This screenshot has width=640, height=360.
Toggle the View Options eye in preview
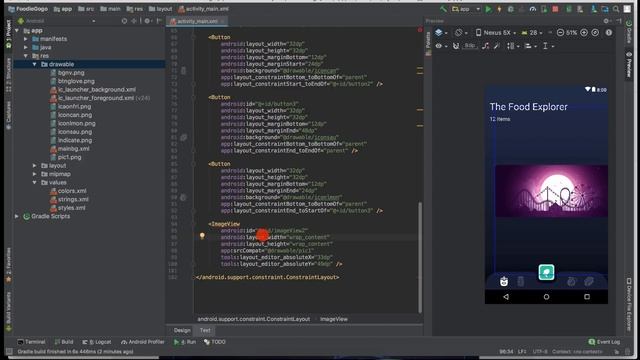coord(441,46)
